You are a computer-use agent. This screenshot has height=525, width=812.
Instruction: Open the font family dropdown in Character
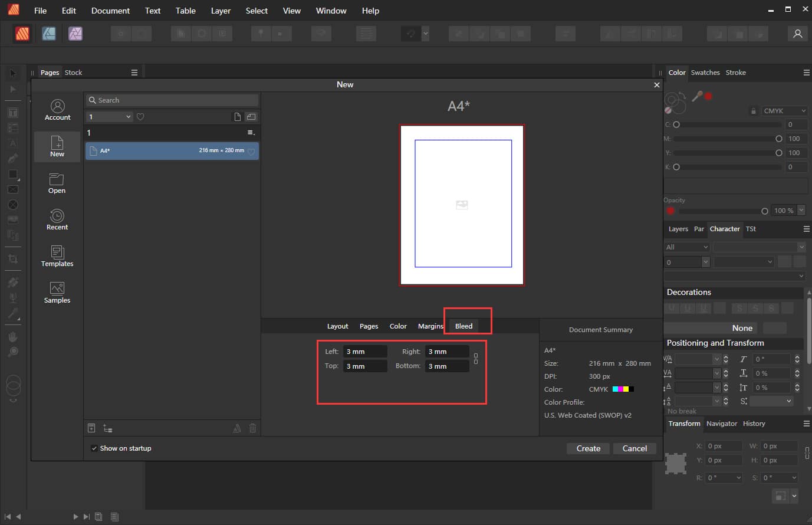pos(759,247)
